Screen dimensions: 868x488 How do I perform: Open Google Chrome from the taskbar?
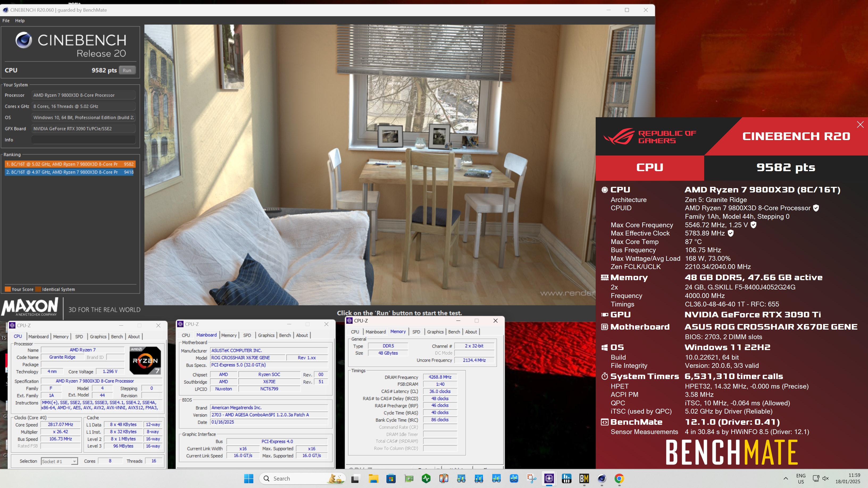pos(619,479)
